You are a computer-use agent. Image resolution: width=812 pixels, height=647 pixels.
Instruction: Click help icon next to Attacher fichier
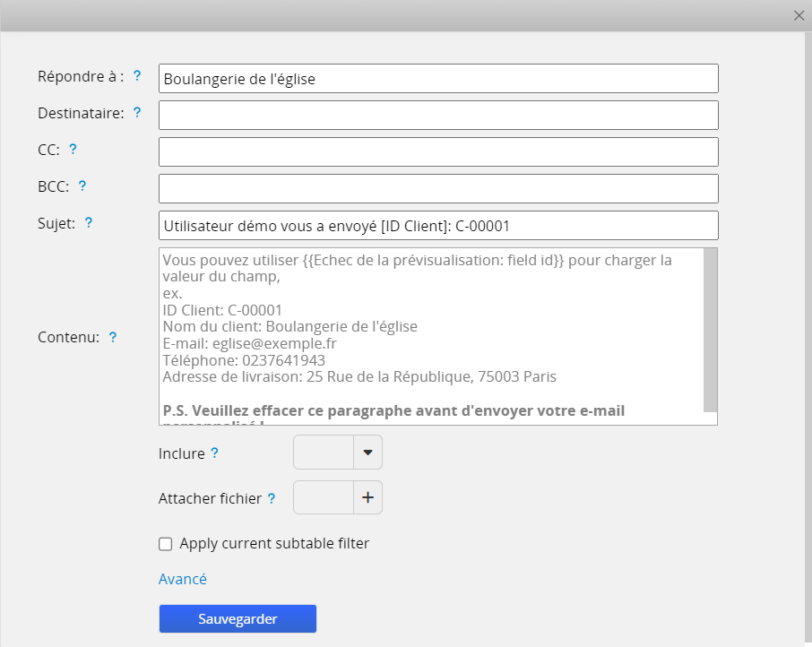272,498
